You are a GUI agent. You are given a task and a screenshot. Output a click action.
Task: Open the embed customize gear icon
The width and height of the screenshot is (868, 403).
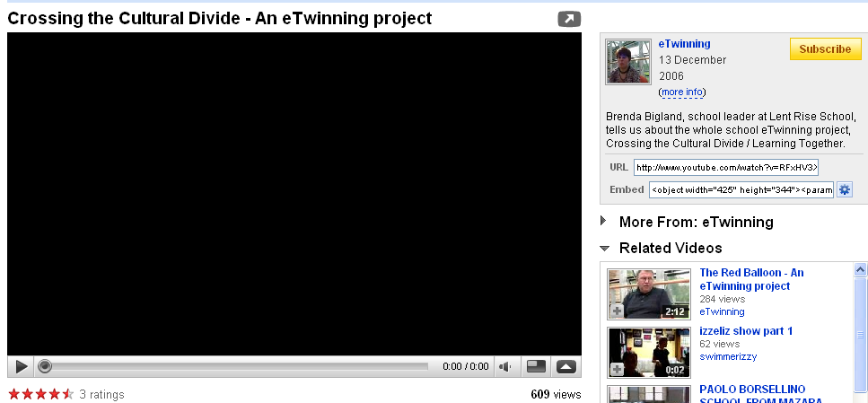tap(844, 190)
